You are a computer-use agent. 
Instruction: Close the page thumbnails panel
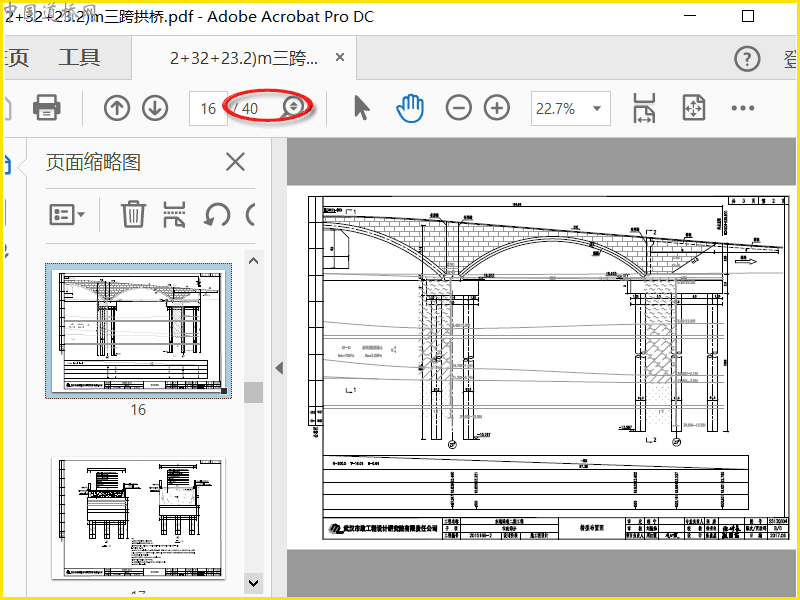[235, 162]
